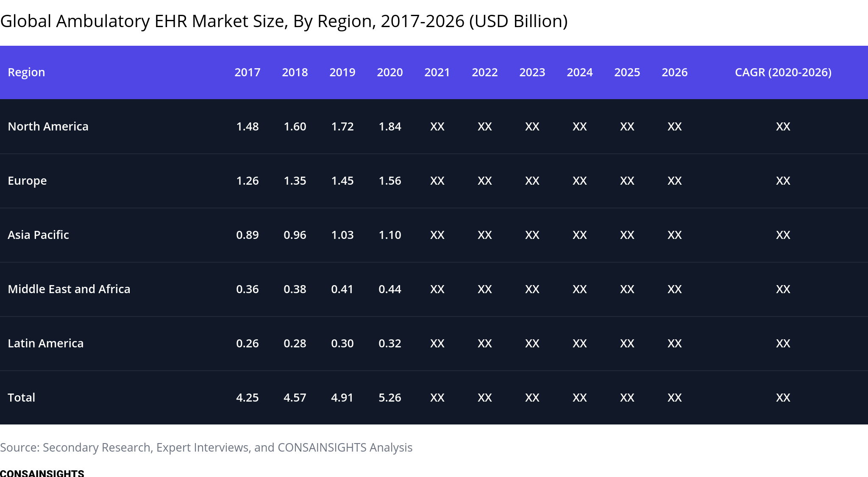868x477 pixels.
Task: Select the 2026 column header
Action: (x=675, y=72)
